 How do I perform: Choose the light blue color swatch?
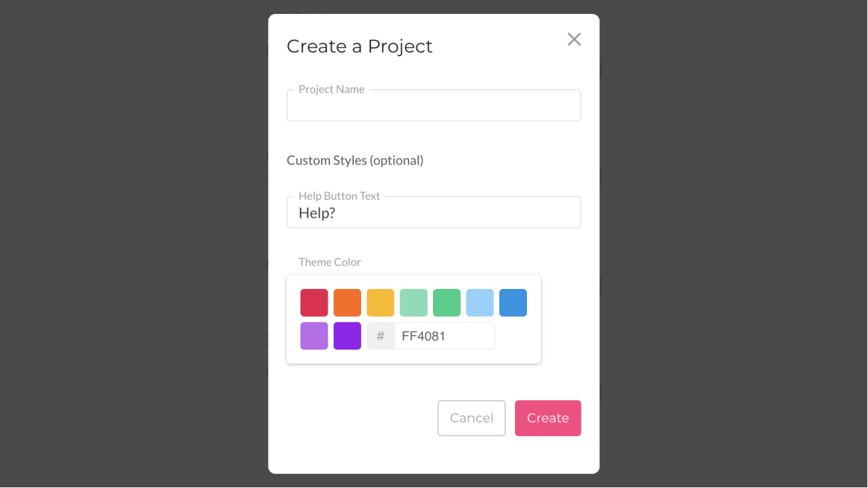point(480,303)
